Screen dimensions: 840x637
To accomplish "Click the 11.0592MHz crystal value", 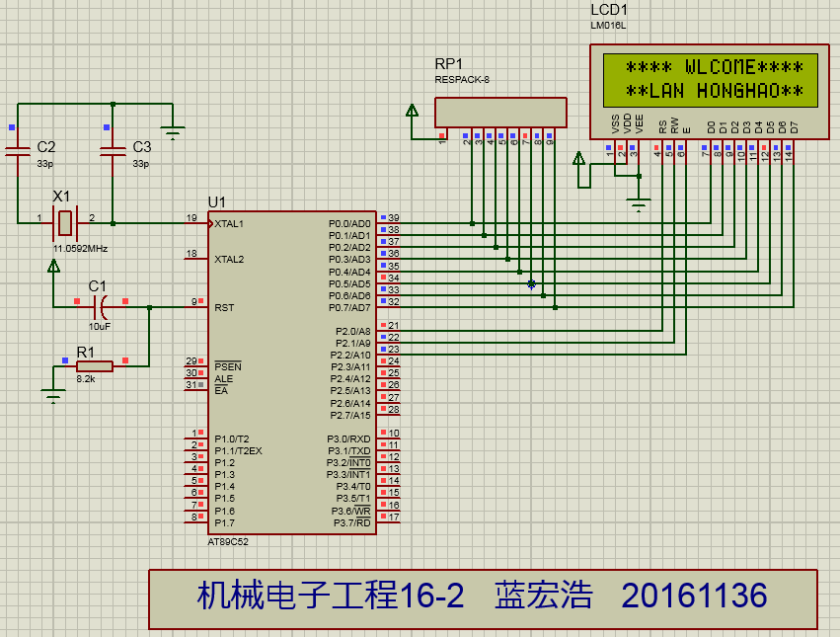I will [80, 249].
